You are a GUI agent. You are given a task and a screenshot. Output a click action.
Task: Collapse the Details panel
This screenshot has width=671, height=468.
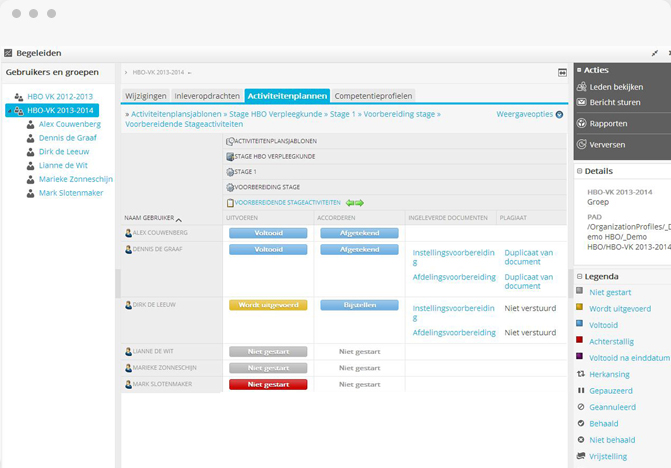click(579, 171)
